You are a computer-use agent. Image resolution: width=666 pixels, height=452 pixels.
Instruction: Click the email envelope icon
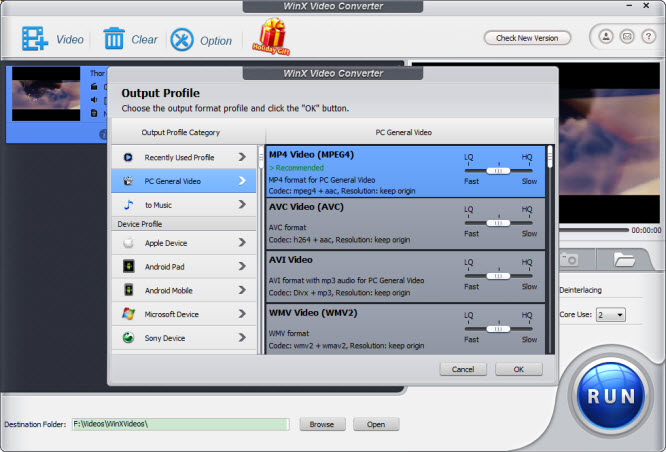tap(627, 37)
